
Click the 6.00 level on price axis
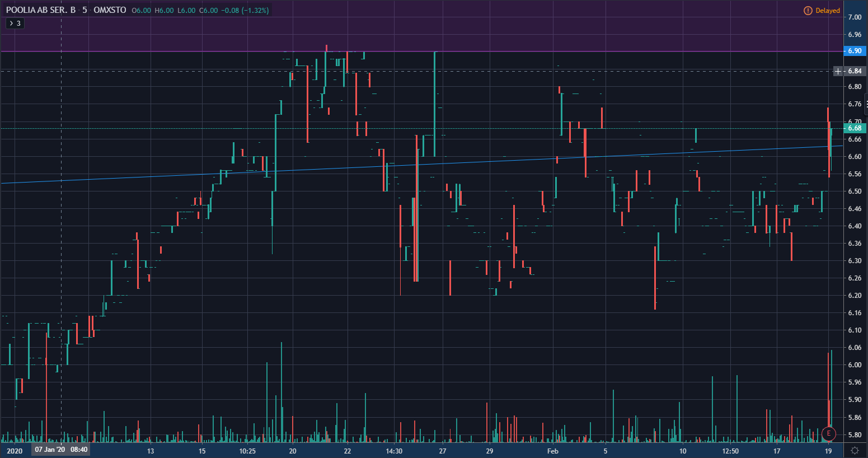click(x=855, y=365)
